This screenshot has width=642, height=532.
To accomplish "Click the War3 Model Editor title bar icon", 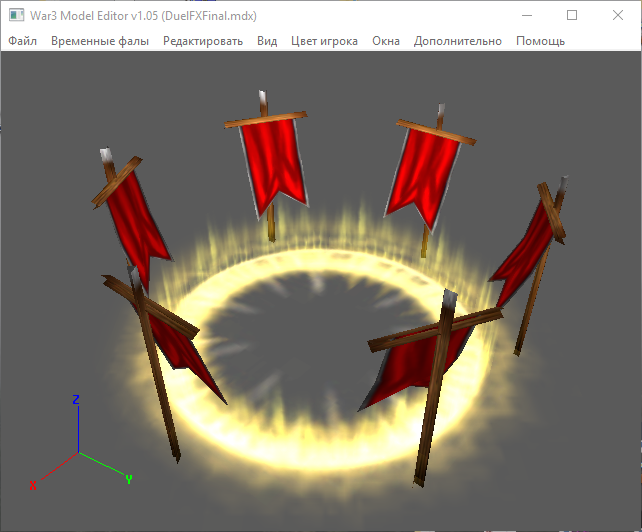I will [16, 16].
